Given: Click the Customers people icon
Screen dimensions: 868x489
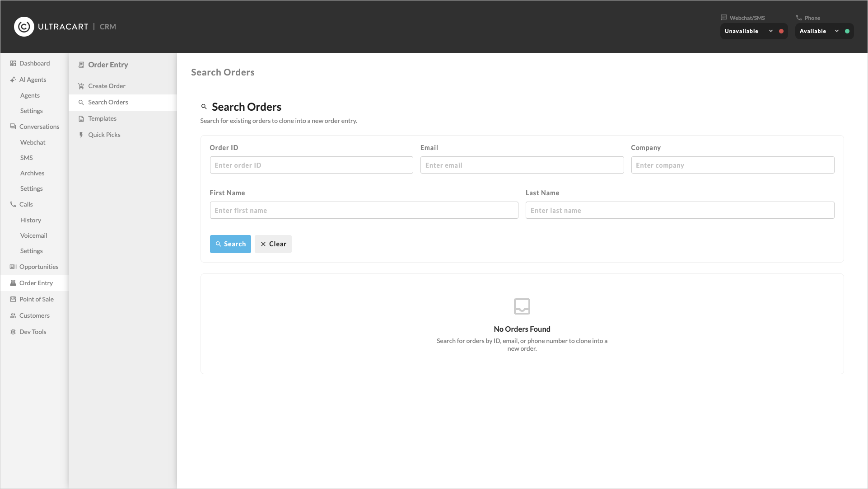Looking at the screenshot, I should click(x=13, y=315).
